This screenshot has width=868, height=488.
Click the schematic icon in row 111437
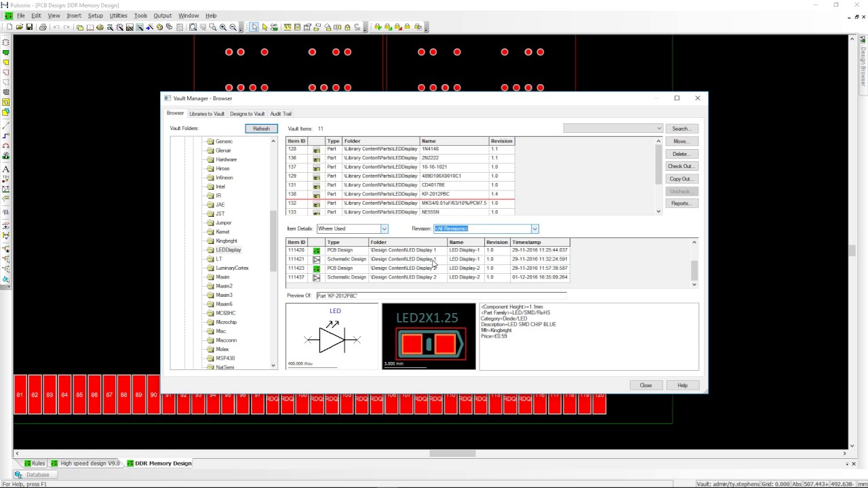pyautogui.click(x=316, y=278)
